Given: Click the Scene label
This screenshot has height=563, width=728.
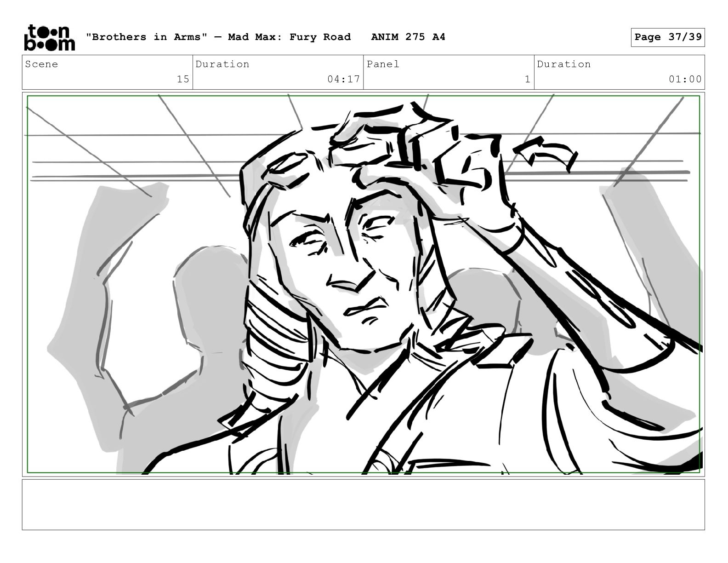Looking at the screenshot, I should pos(42,64).
